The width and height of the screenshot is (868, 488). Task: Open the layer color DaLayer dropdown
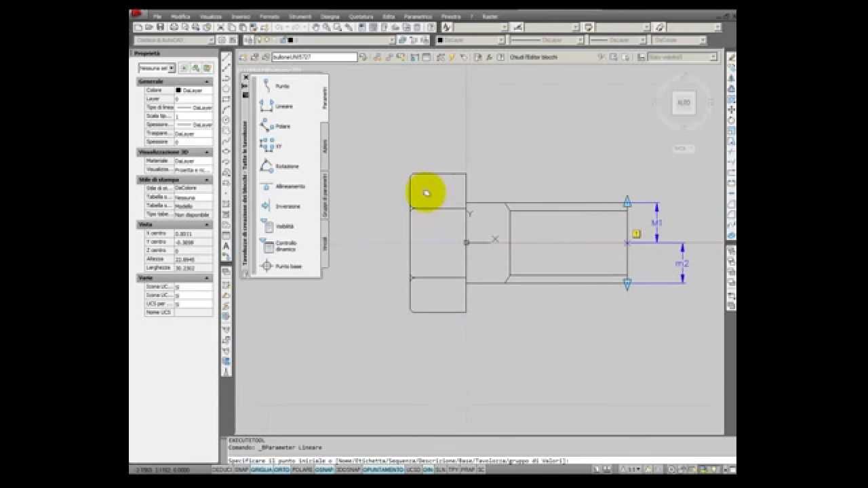470,40
